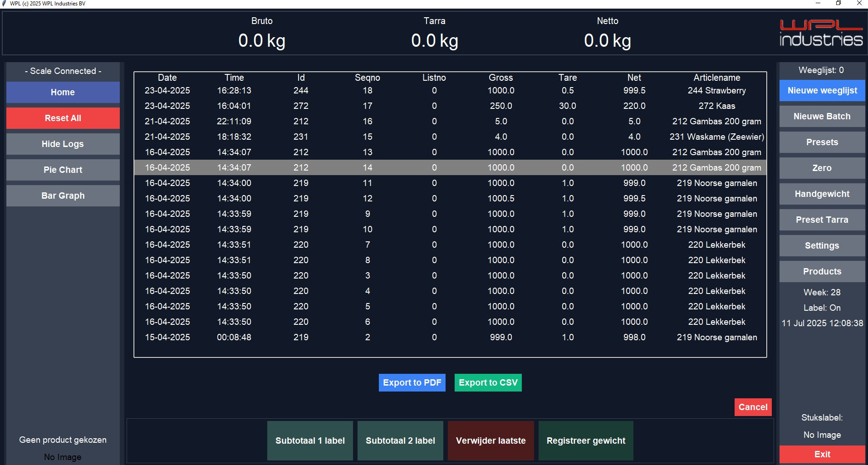Zero the scale with Zero button
Viewport: 868px width, 465px height.
point(822,168)
